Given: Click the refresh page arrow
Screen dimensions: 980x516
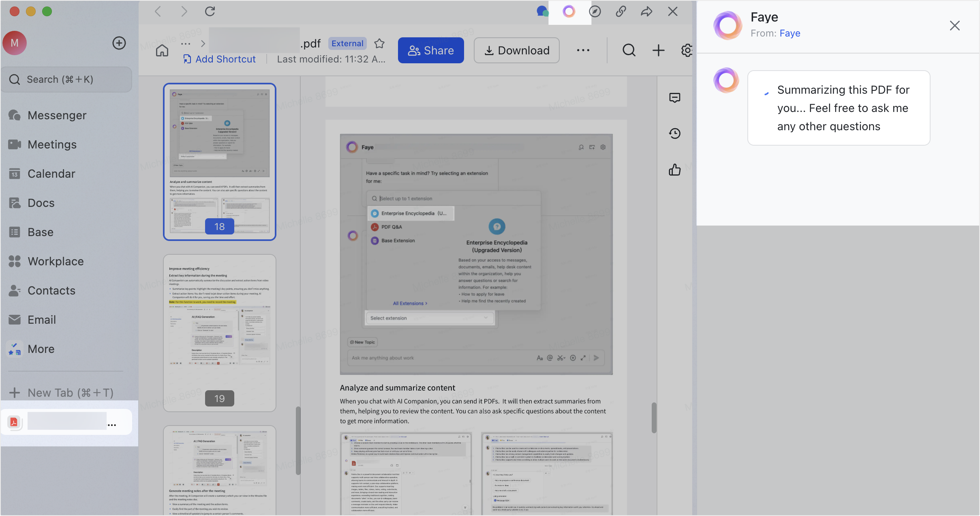Looking at the screenshot, I should coord(210,11).
